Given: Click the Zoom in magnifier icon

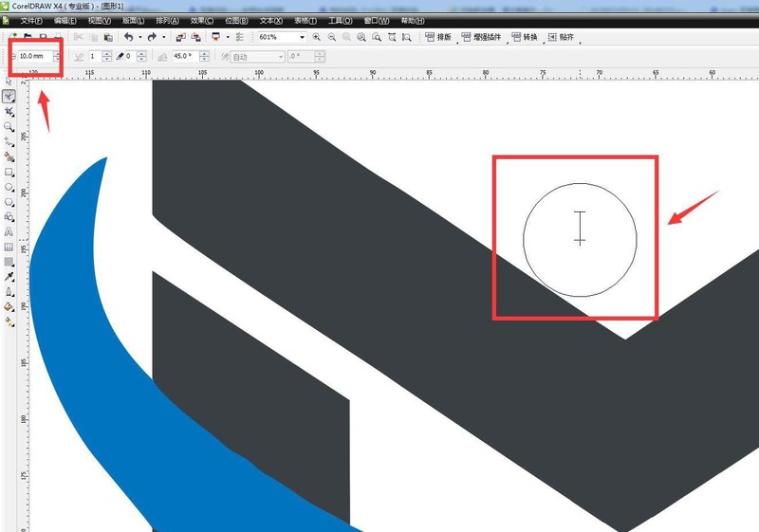Looking at the screenshot, I should [x=317, y=37].
